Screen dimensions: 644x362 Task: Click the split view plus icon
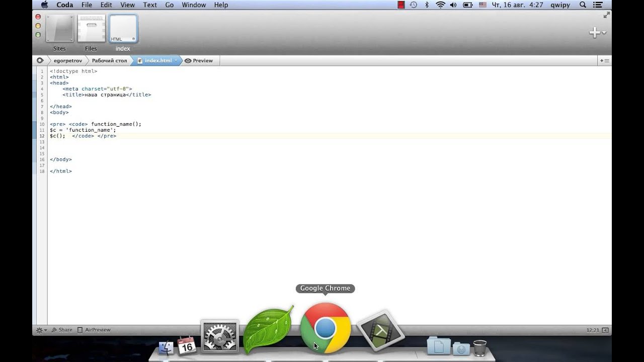[x=604, y=60]
